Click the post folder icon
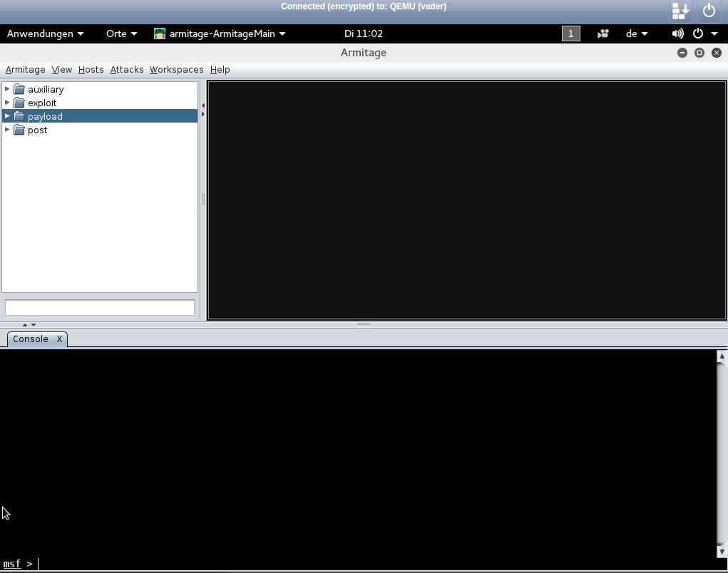 (x=19, y=130)
